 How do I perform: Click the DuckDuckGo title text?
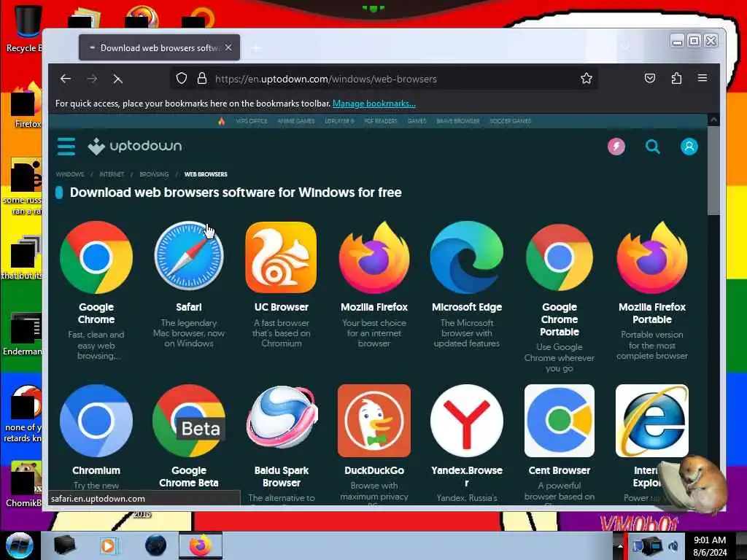click(374, 470)
